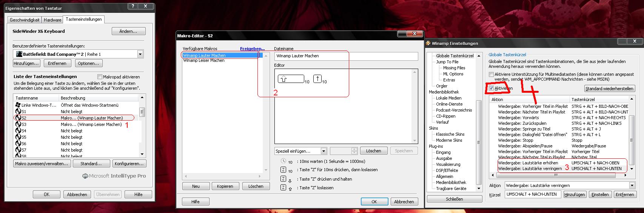Click Hinzufügen... in keyboard properties
This screenshot has height=213, width=644.
point(26,63)
